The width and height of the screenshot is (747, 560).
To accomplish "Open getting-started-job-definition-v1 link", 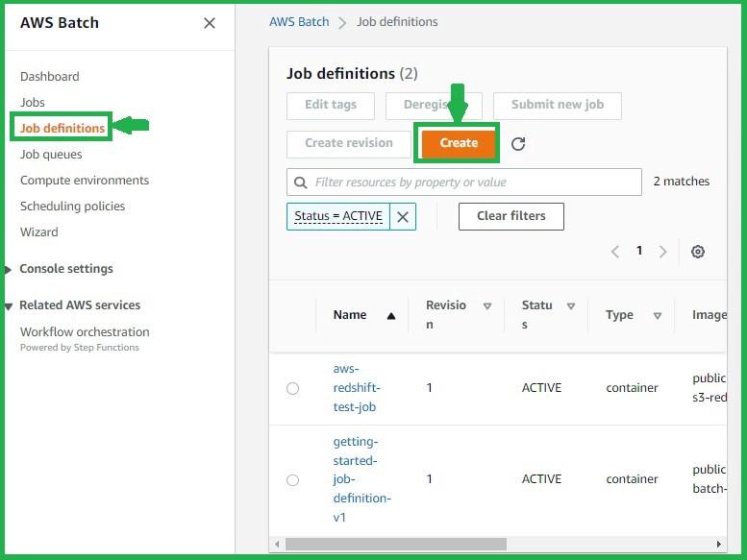I will (x=361, y=479).
